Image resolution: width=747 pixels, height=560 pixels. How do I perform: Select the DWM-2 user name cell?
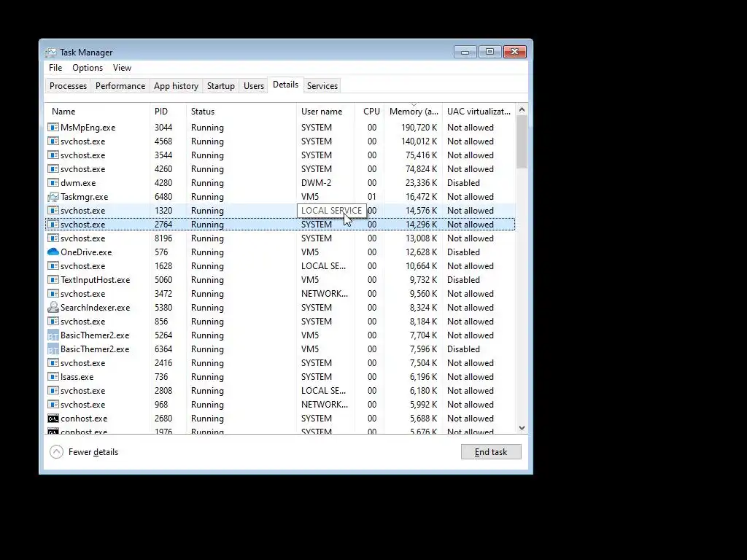coord(317,183)
